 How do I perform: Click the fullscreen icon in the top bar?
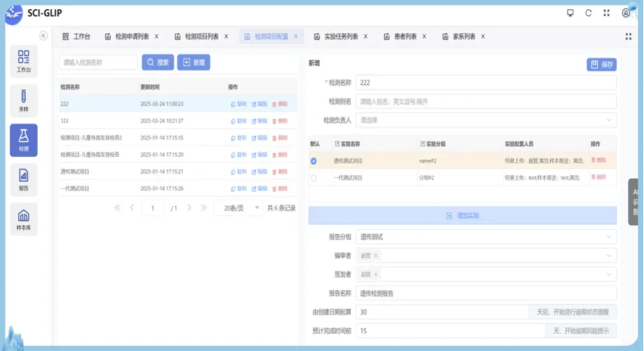point(607,13)
